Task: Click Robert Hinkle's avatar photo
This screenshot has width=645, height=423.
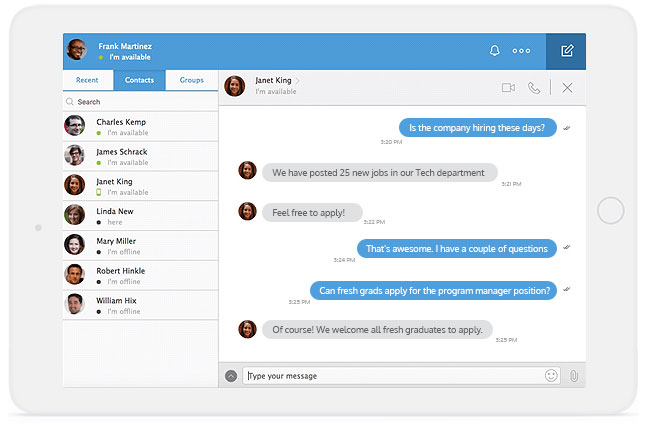Action: click(x=74, y=274)
